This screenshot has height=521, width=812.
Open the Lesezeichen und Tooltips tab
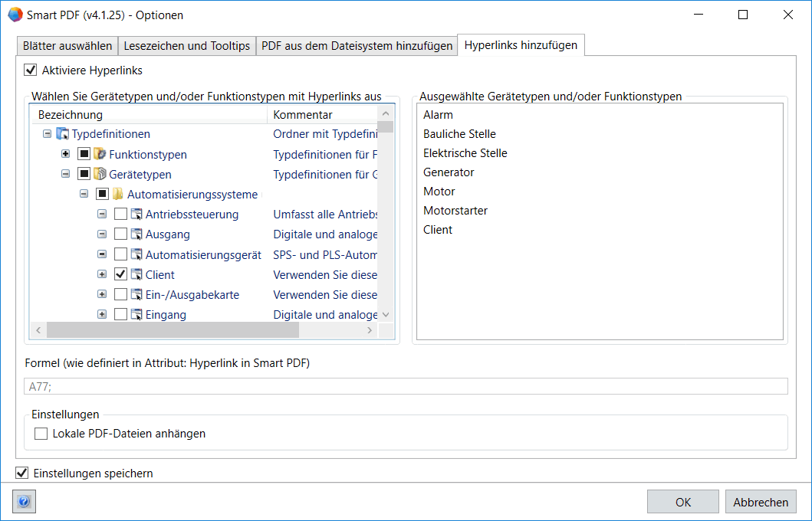tap(187, 46)
